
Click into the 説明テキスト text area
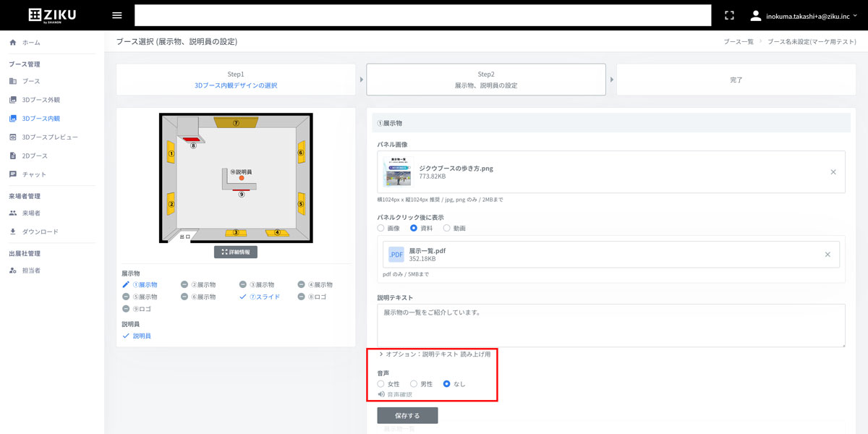click(610, 325)
